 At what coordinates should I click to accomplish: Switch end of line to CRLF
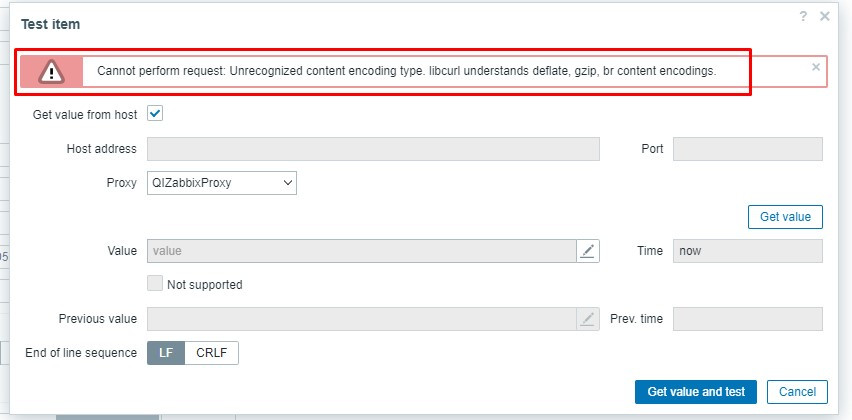[212, 353]
